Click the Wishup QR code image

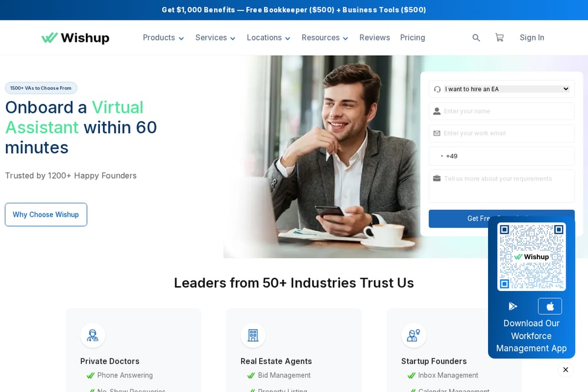(532, 257)
